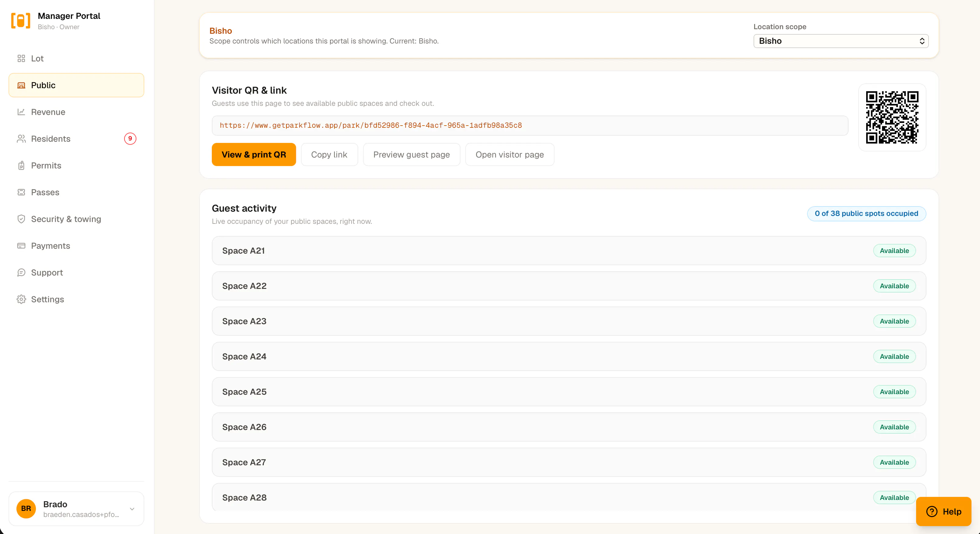Image resolution: width=980 pixels, height=534 pixels.
Task: Click the public spots occupied badge
Action: (866, 213)
